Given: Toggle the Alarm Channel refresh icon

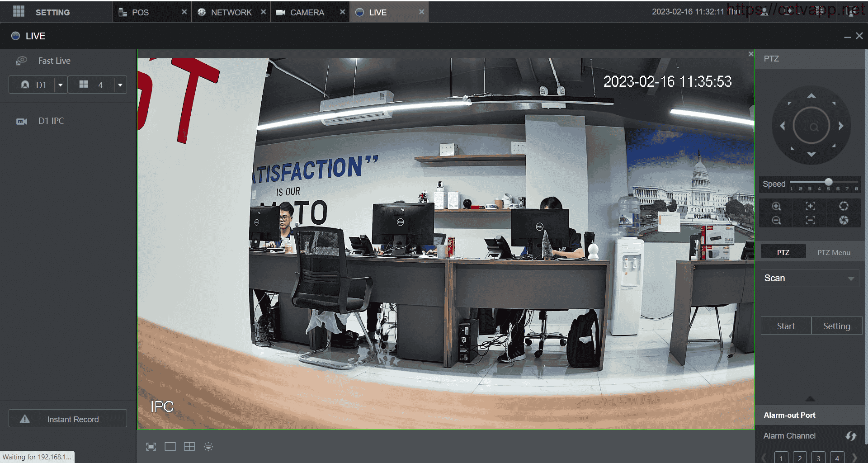Looking at the screenshot, I should [x=850, y=436].
